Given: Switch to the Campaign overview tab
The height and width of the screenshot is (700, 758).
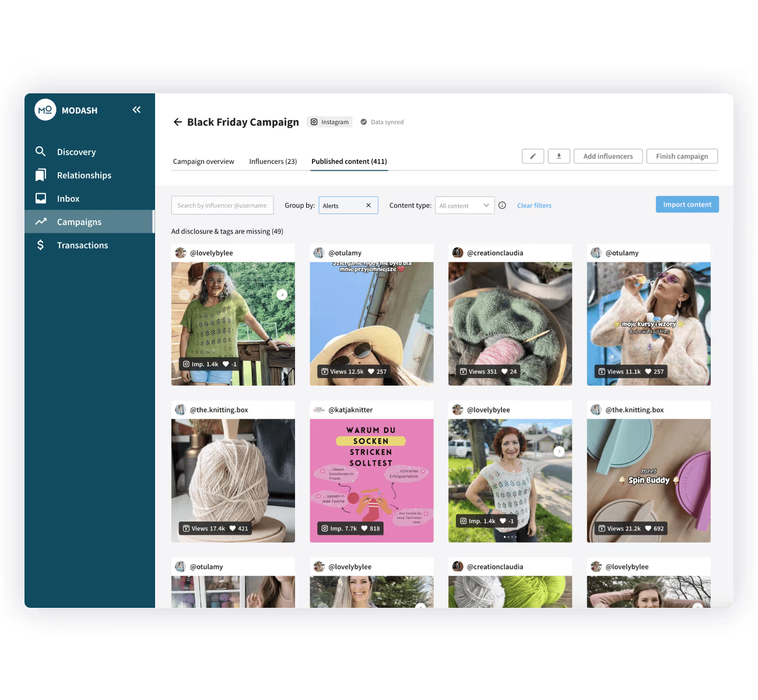Looking at the screenshot, I should 203,162.
